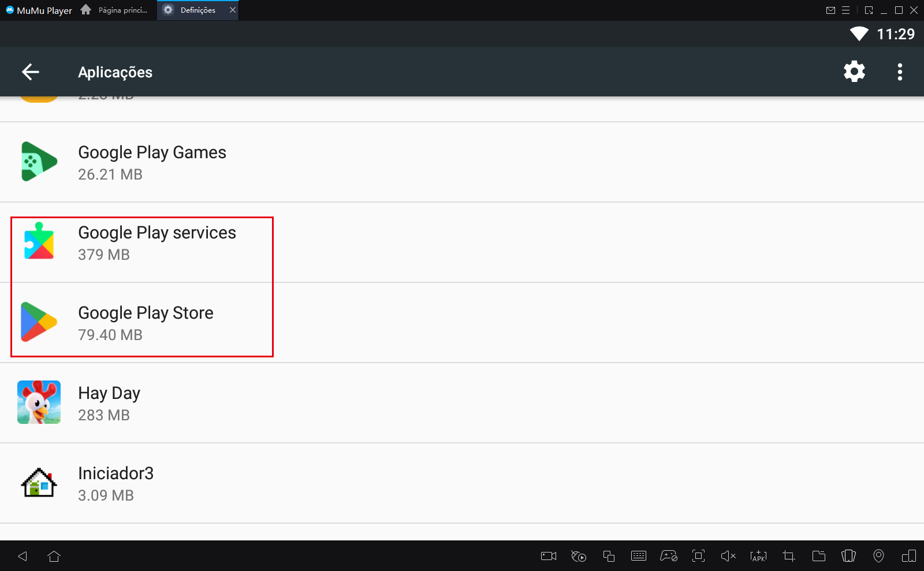The height and width of the screenshot is (571, 924).
Task: Click the Iniciador3 house icon
Action: (x=39, y=482)
